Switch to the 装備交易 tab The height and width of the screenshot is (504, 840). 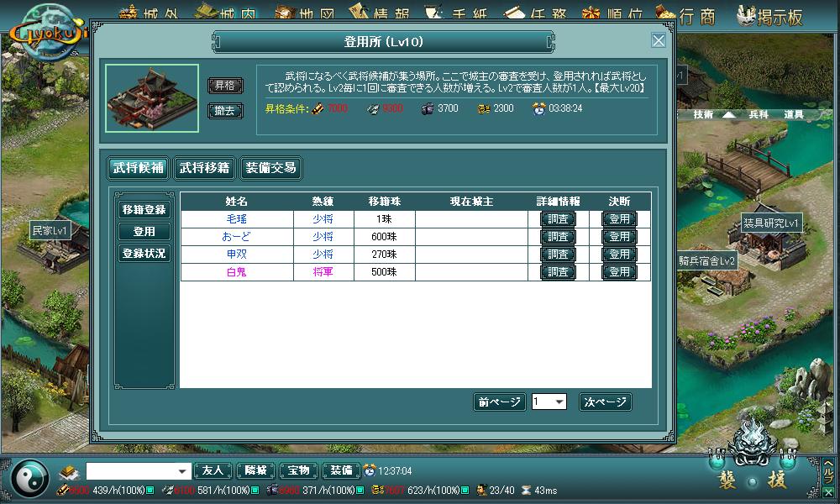tap(271, 168)
